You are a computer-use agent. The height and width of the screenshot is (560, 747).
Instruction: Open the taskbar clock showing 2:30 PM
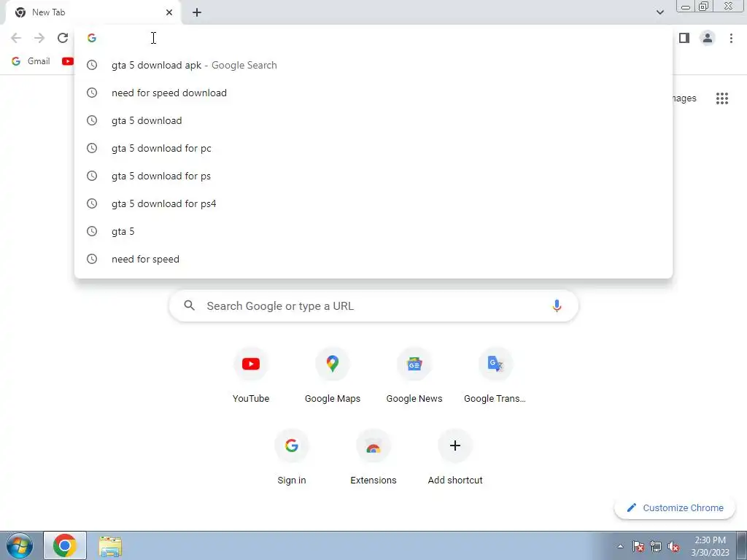point(710,546)
